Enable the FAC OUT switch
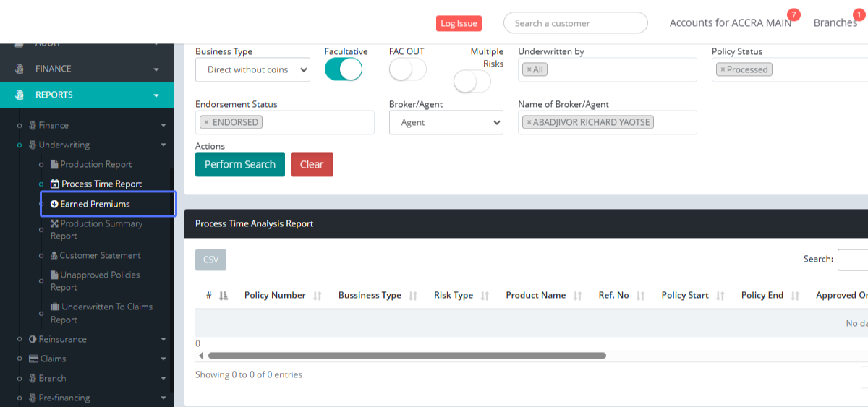The height and width of the screenshot is (407, 868). [407, 69]
